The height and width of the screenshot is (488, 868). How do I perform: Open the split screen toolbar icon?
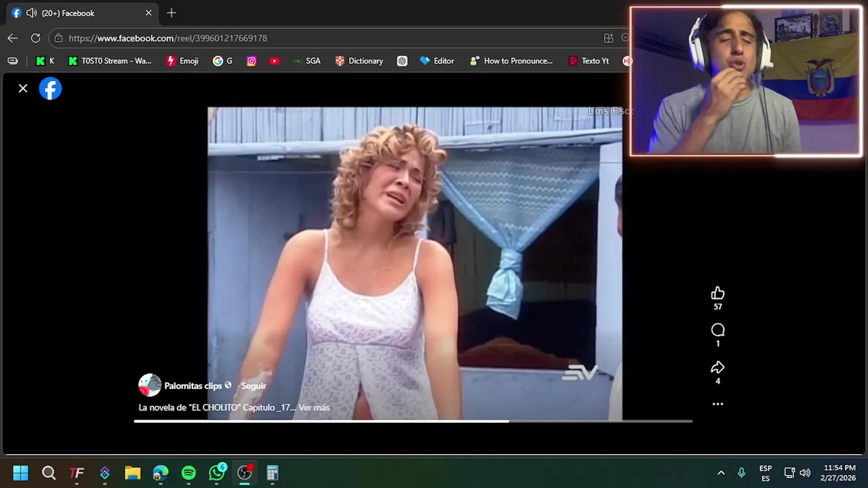pyautogui.click(x=608, y=38)
